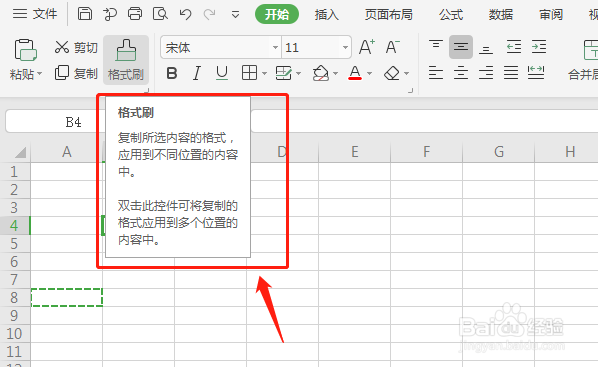Activate the 格式刷 format painter
This screenshot has height=367, width=598.
click(x=126, y=60)
